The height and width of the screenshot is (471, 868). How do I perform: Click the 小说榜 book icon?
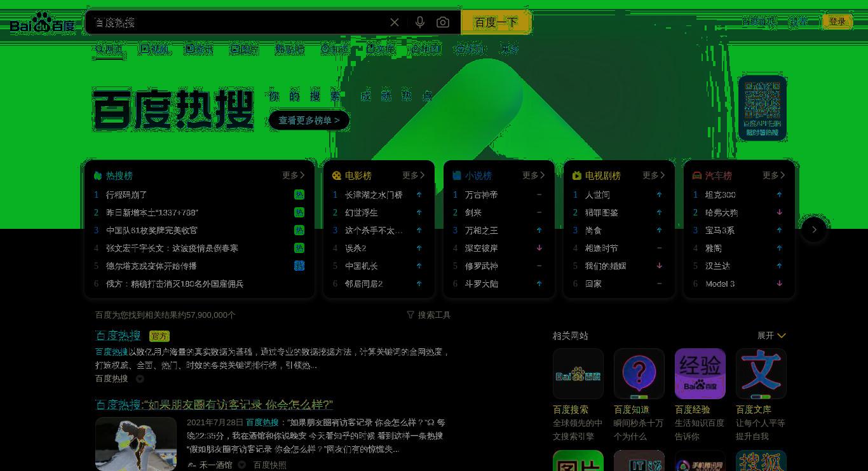(457, 175)
